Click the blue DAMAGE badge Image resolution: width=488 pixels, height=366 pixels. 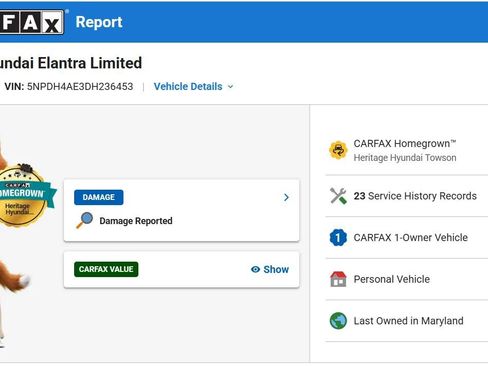coord(98,197)
